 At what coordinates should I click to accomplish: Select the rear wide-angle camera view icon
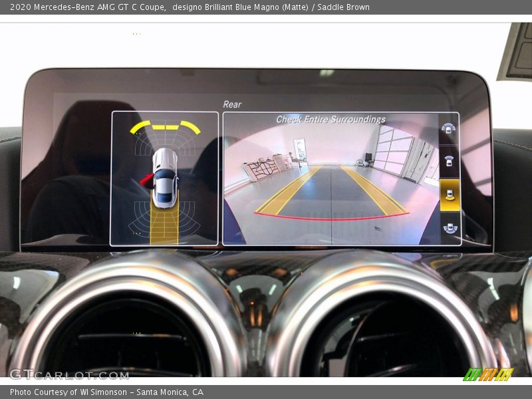tap(450, 228)
